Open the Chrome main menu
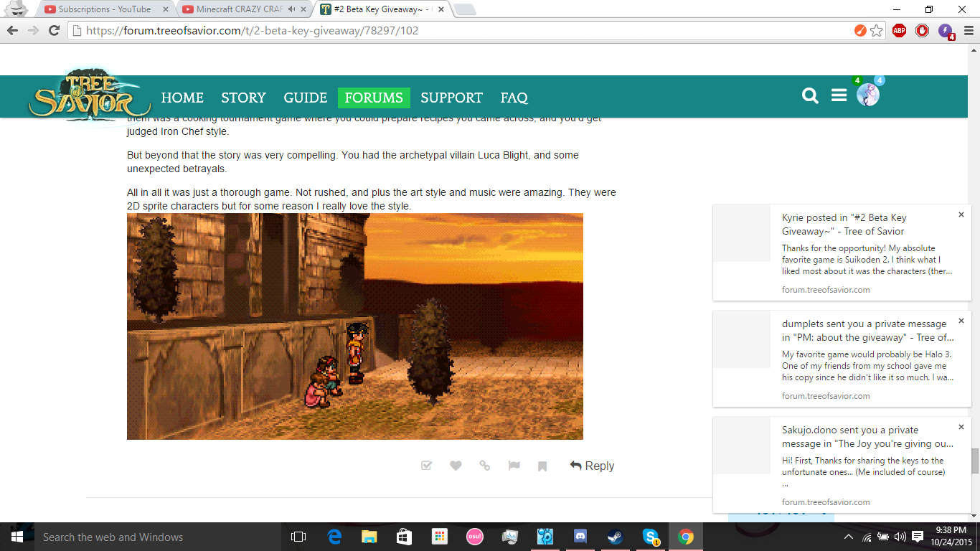 [x=969, y=31]
